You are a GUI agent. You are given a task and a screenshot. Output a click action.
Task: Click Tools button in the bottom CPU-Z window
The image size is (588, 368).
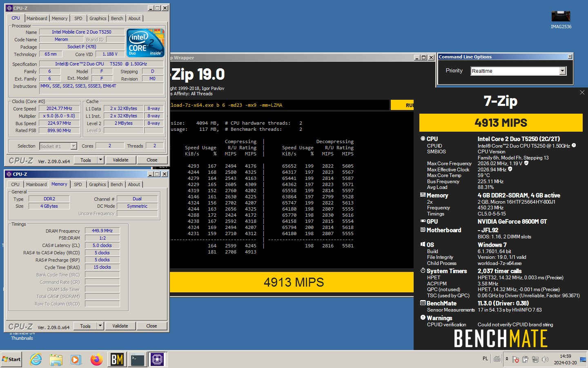[x=85, y=326]
